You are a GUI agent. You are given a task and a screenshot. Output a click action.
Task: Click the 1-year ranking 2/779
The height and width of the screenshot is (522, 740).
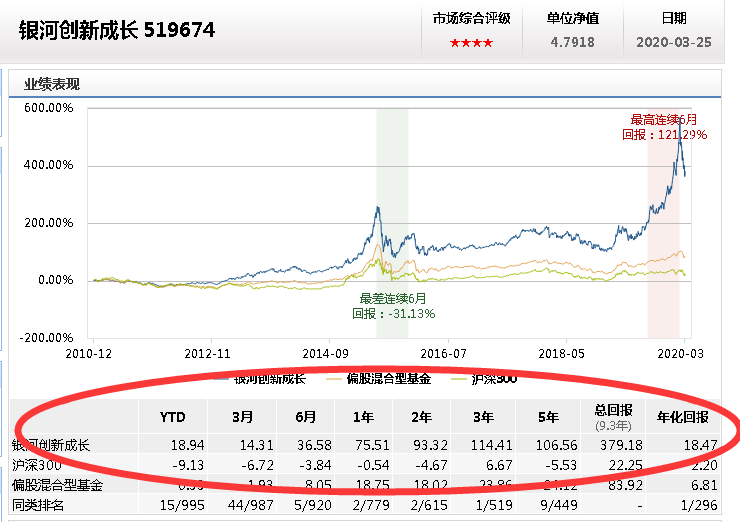pyautogui.click(x=371, y=505)
